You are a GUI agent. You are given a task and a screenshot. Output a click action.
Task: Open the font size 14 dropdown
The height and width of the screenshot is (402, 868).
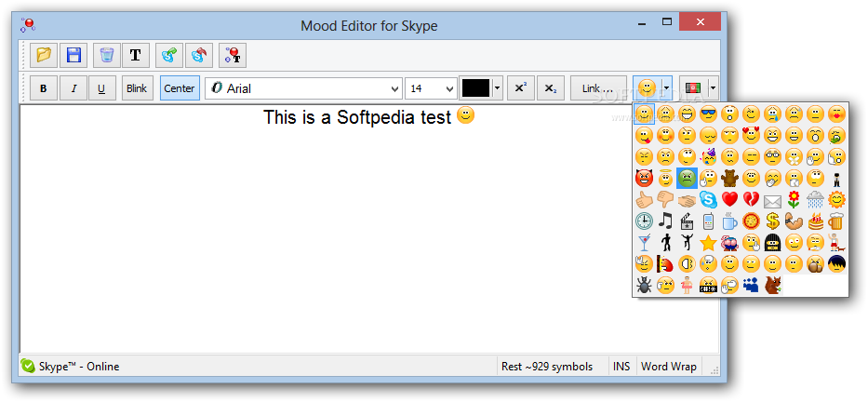pos(448,88)
